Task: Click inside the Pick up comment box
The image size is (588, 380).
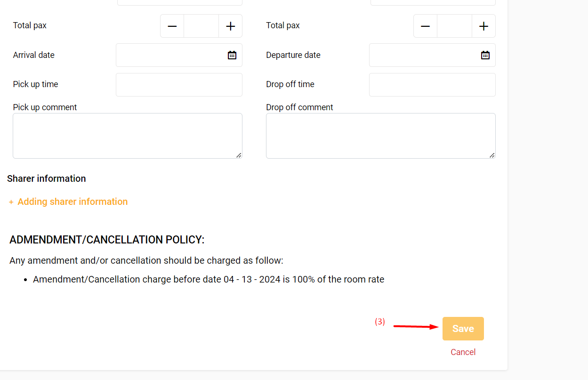Action: pos(127,136)
